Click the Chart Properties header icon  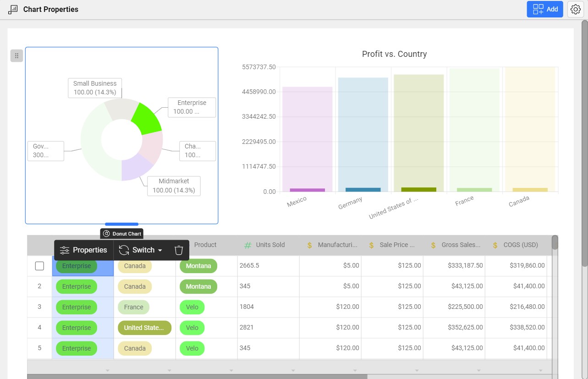12,9
